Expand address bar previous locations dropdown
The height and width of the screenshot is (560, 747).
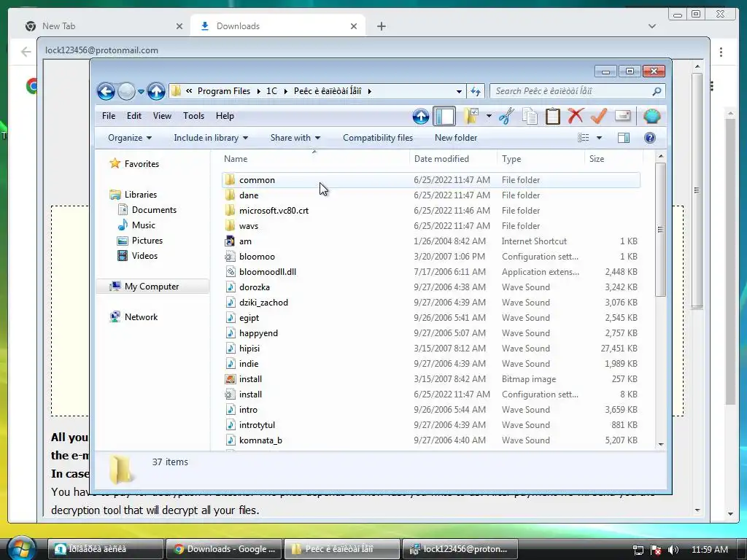[x=459, y=91]
